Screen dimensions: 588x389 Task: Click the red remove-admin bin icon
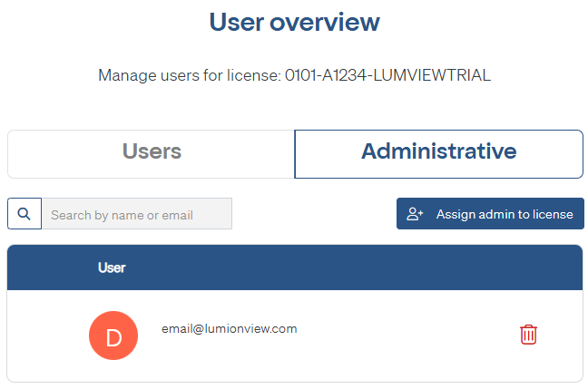coord(528,335)
